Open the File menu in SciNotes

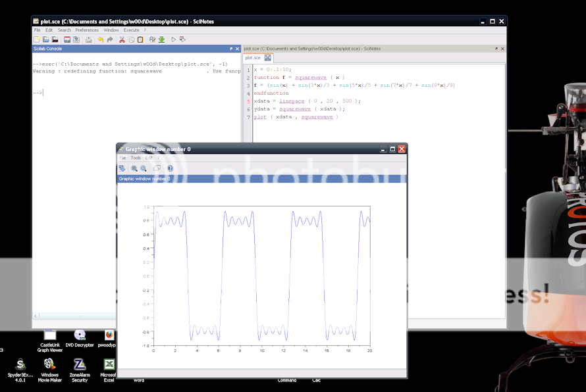(38, 30)
